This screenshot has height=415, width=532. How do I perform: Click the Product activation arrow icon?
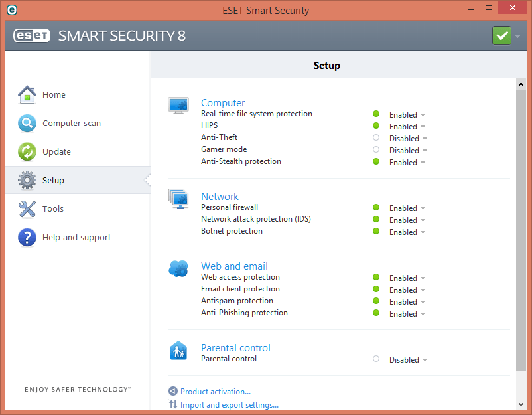[x=173, y=391]
